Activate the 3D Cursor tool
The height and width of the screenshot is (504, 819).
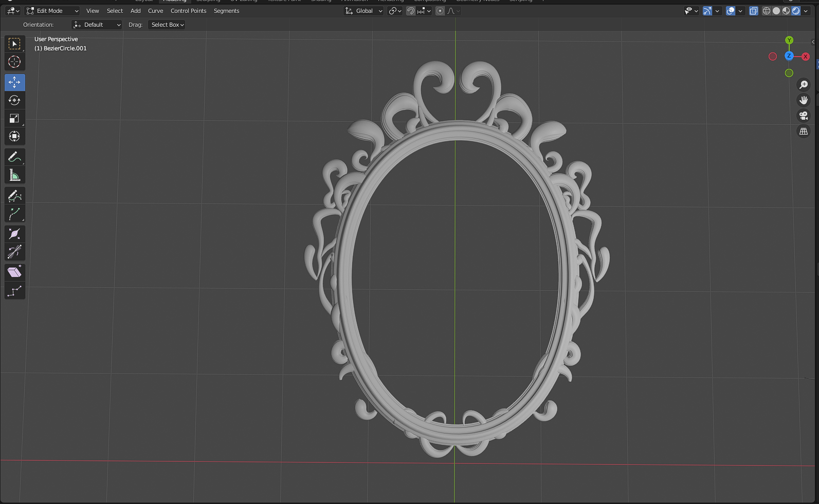[x=14, y=62]
